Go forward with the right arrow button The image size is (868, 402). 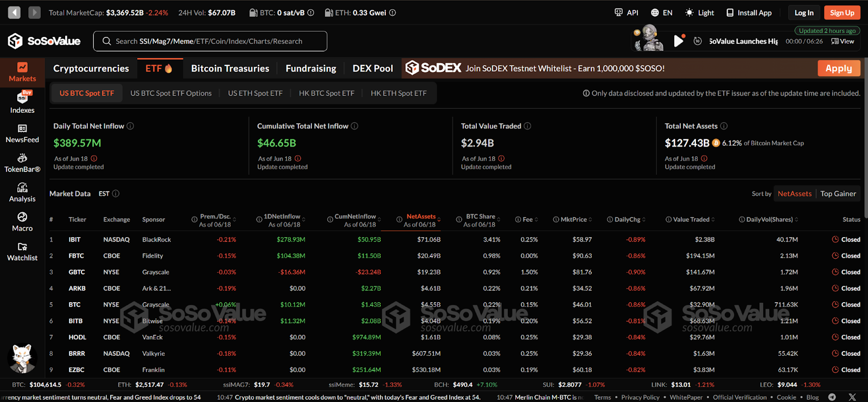coord(34,12)
